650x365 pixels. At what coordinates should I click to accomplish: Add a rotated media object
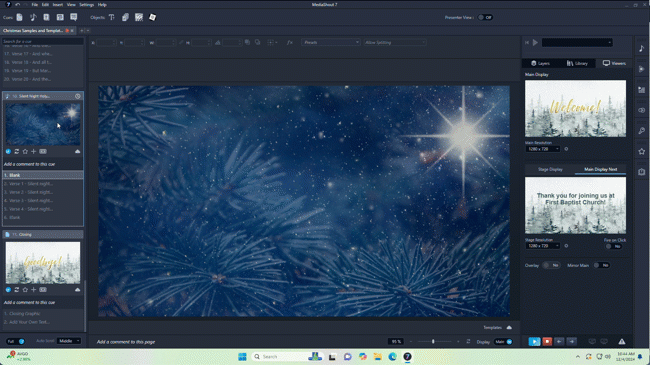click(x=153, y=17)
